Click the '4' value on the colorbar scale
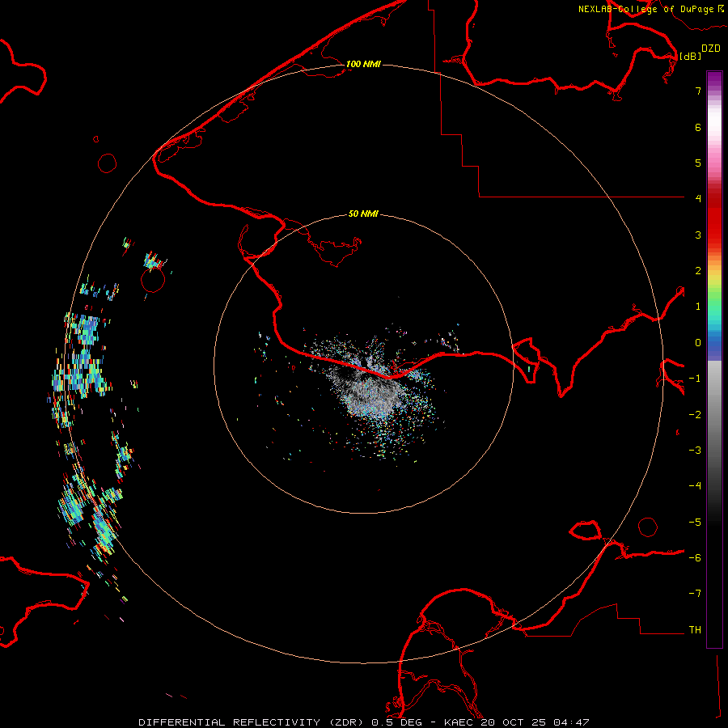 [698, 199]
